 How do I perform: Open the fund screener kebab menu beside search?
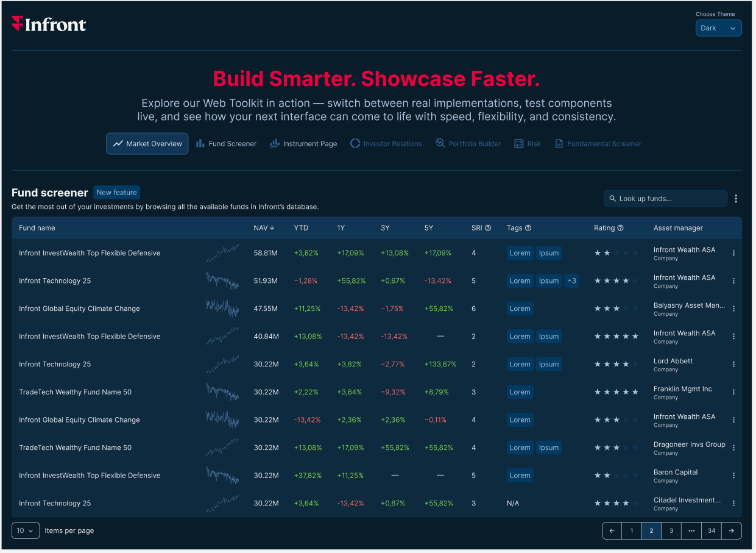(736, 199)
